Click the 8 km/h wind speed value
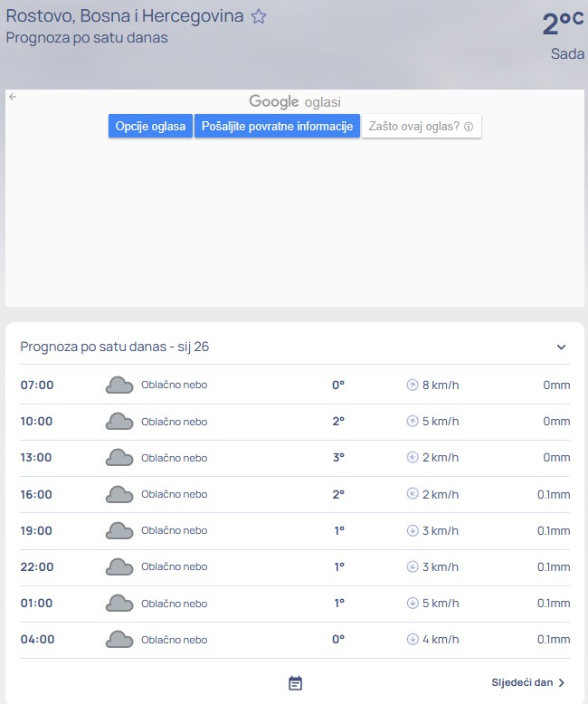588x704 pixels. coord(441,385)
